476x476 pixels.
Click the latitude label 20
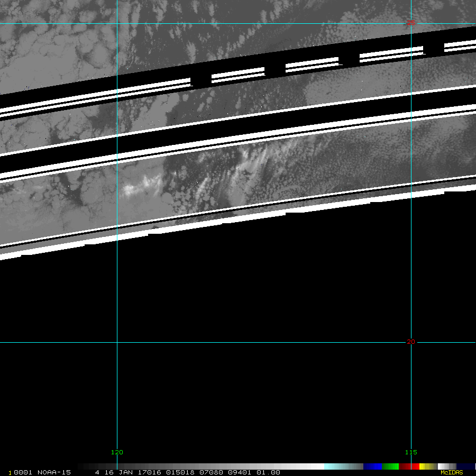(x=411, y=342)
